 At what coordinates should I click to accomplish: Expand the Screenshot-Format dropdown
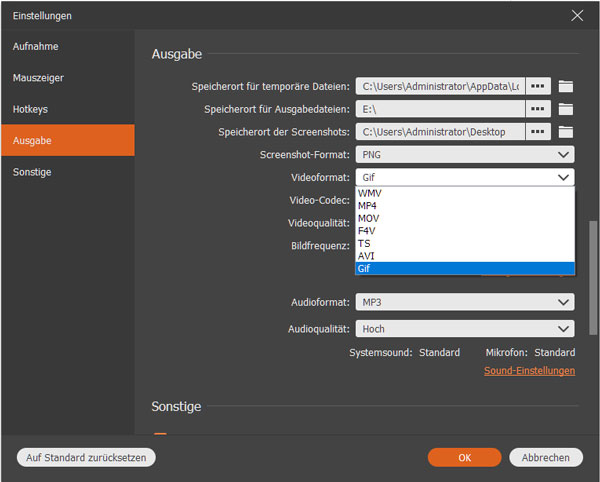(465, 155)
